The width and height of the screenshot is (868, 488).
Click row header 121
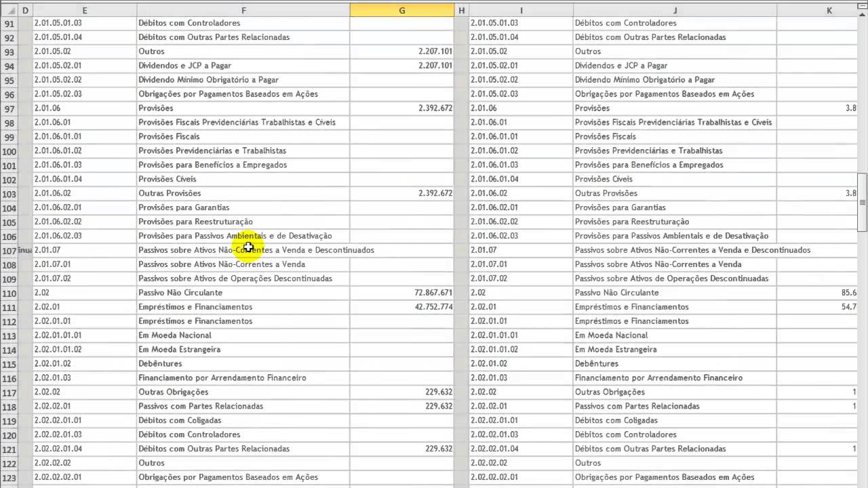tap(9, 449)
